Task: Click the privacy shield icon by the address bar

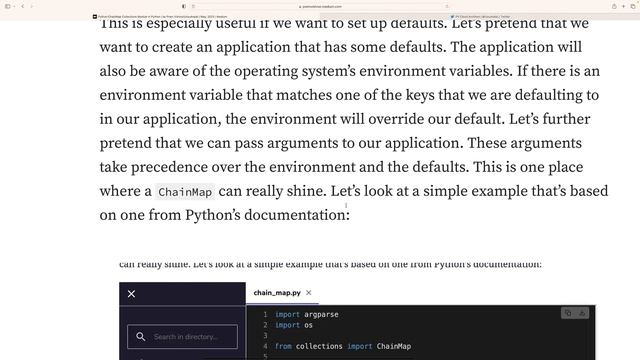Action: (184, 6)
